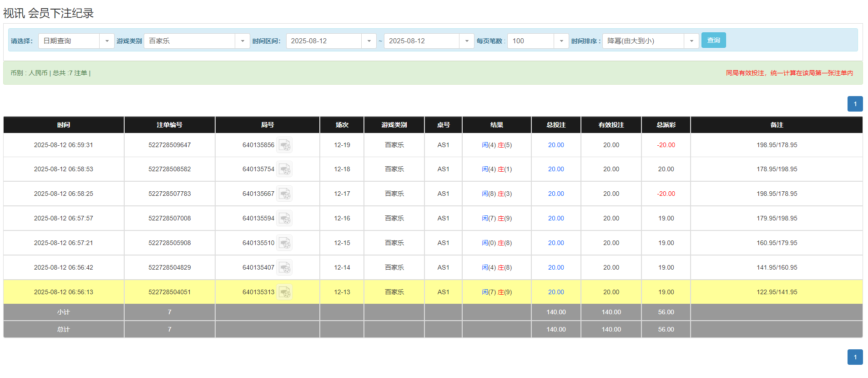Open video replay icon for round 640135856
Image resolution: width=868 pixels, height=378 pixels.
tap(284, 145)
